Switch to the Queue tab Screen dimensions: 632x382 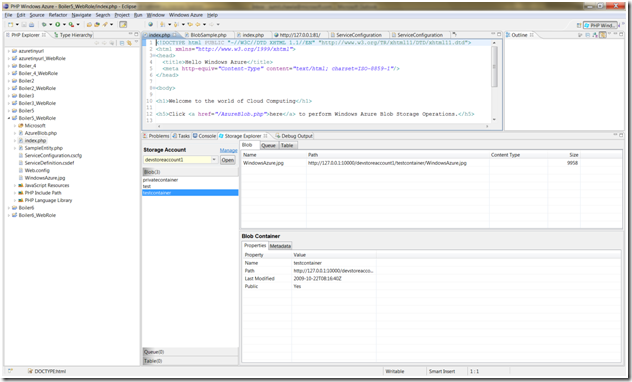pos(268,145)
